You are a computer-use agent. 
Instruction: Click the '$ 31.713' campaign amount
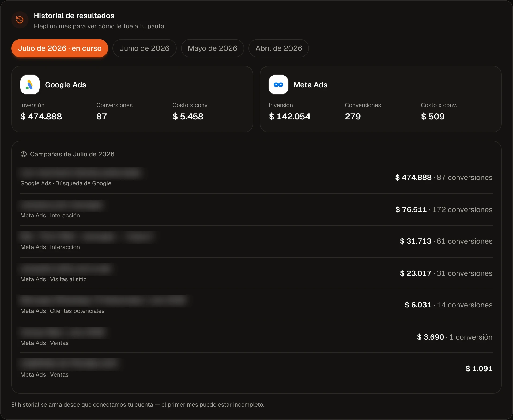[416, 241]
